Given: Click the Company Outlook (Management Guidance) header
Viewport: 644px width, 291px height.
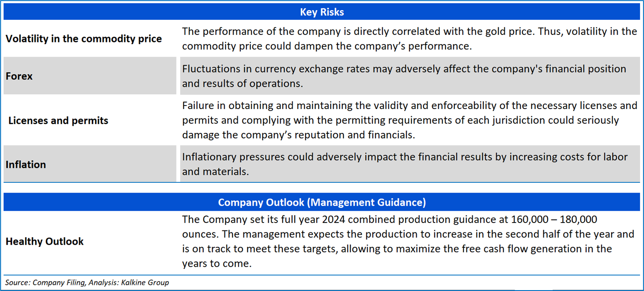Looking at the screenshot, I should (322, 202).
